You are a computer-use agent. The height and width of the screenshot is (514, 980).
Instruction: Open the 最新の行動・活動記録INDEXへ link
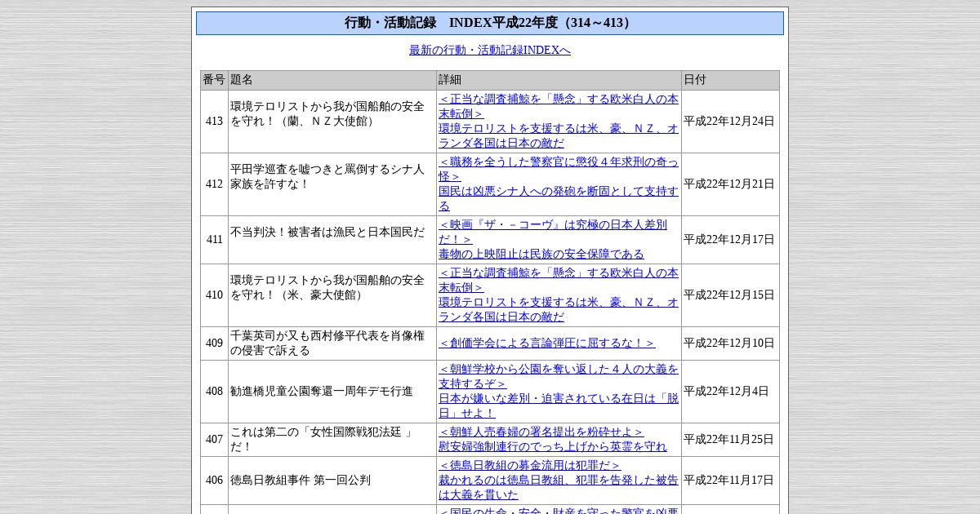click(490, 50)
